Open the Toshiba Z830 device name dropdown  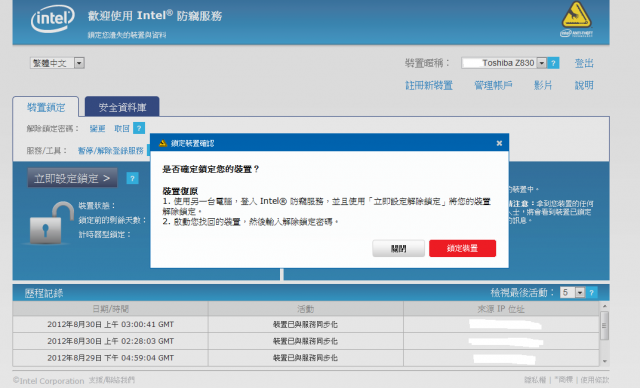504,63
